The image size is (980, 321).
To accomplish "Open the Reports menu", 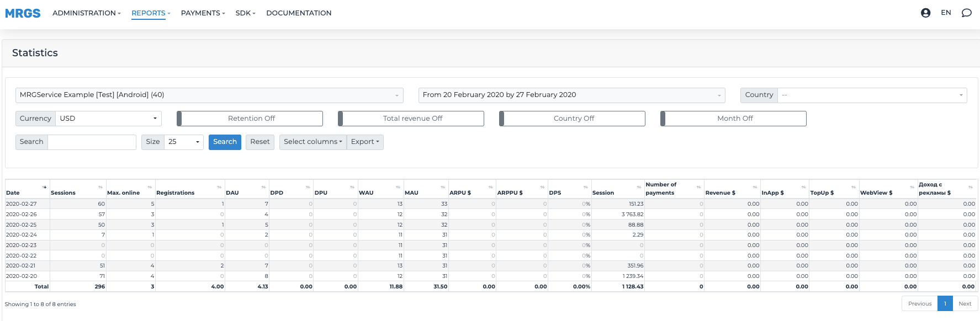I will tap(150, 13).
